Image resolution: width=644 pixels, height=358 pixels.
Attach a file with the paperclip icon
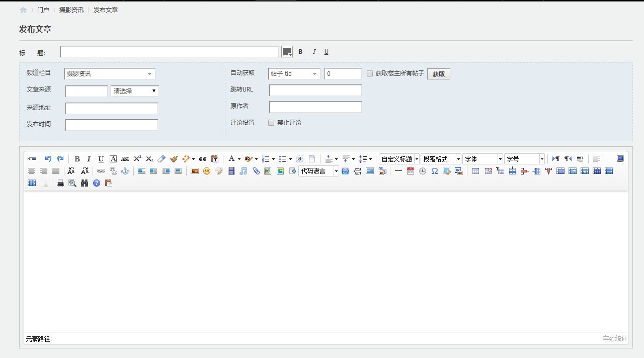pyautogui.click(x=256, y=171)
